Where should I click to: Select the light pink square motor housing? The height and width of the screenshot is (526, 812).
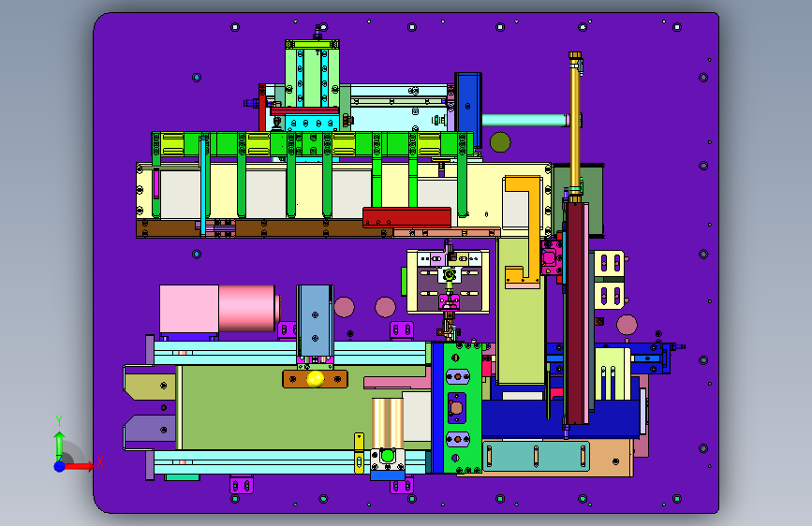(x=189, y=309)
